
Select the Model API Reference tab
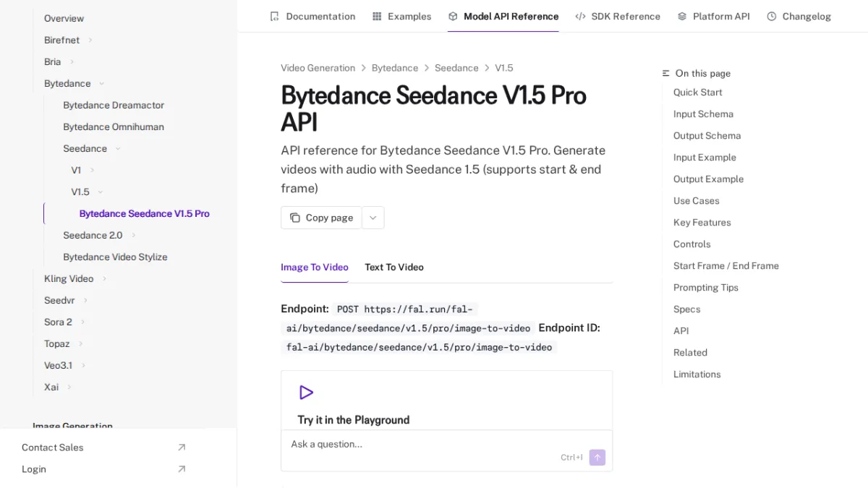point(503,16)
